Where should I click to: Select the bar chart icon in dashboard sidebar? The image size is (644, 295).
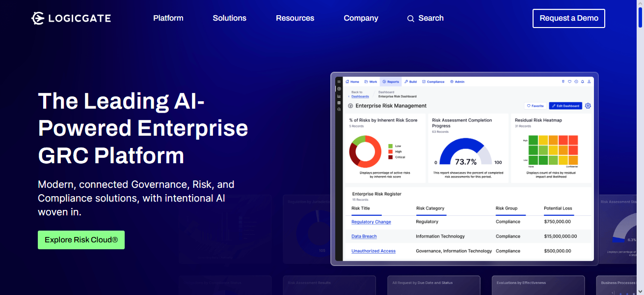tap(339, 96)
